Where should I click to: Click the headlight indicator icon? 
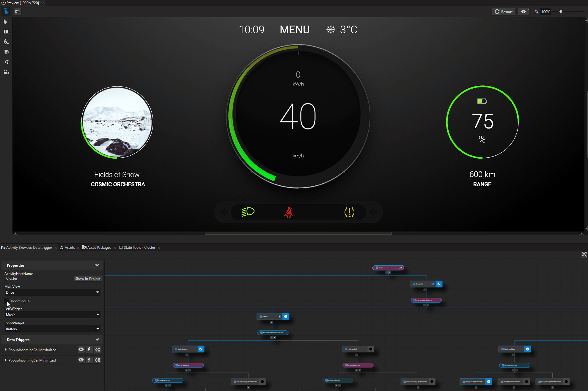click(x=248, y=212)
